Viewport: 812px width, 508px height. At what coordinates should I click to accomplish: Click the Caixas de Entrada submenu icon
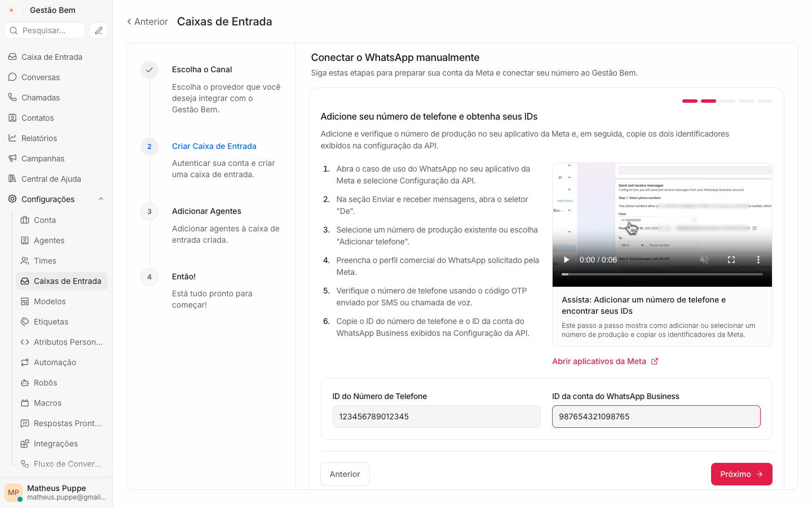(x=25, y=281)
